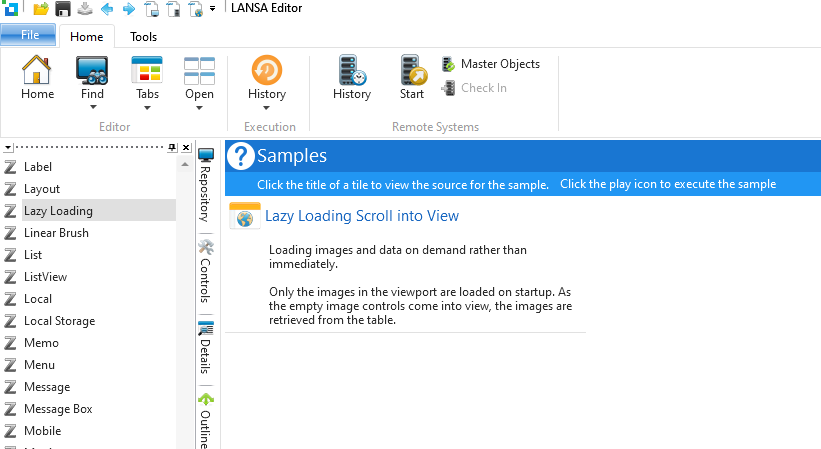The height and width of the screenshot is (449, 821).
Task: Open the customize quick access toolbar arrow
Action: [213, 8]
